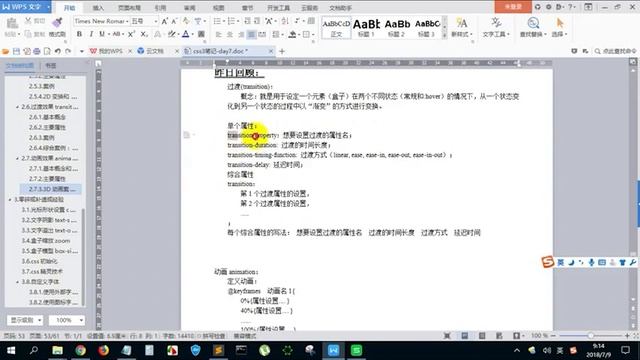Click the zoom slider handle in status bar
This screenshot has height=360, width=640.
590,336
